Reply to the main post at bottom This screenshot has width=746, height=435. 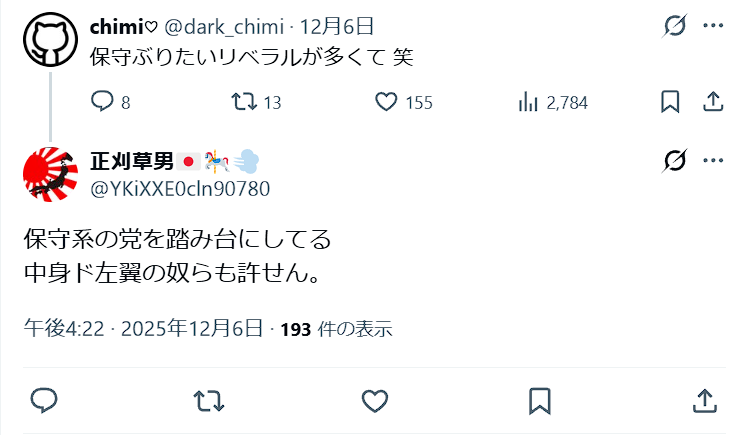click(x=44, y=401)
